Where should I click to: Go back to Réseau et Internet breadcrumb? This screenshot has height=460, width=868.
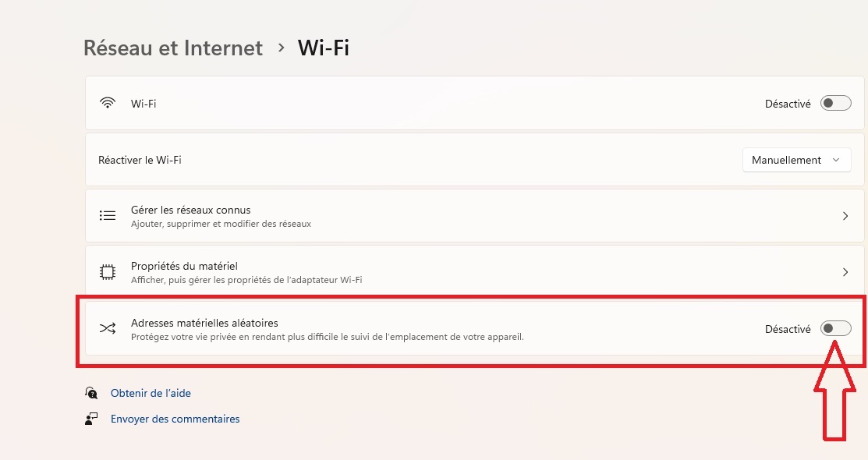point(173,48)
